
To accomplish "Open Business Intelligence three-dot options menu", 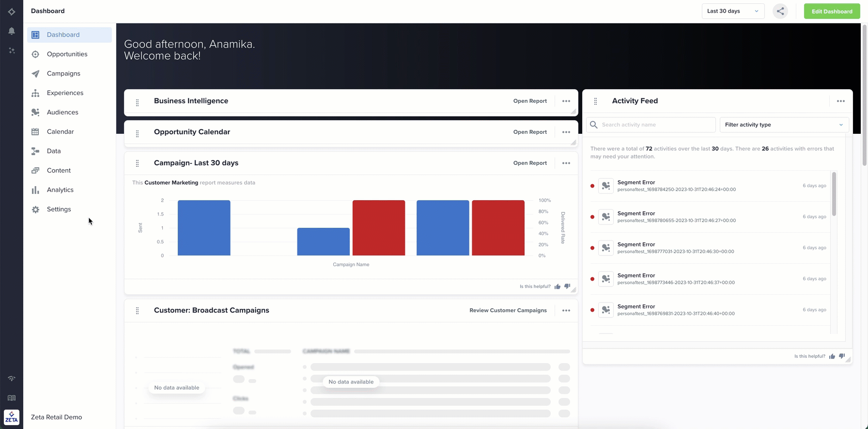I will coord(566,101).
